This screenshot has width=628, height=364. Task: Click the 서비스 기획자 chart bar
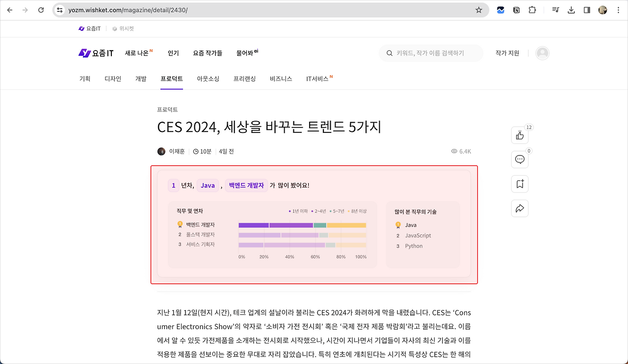pos(302,245)
